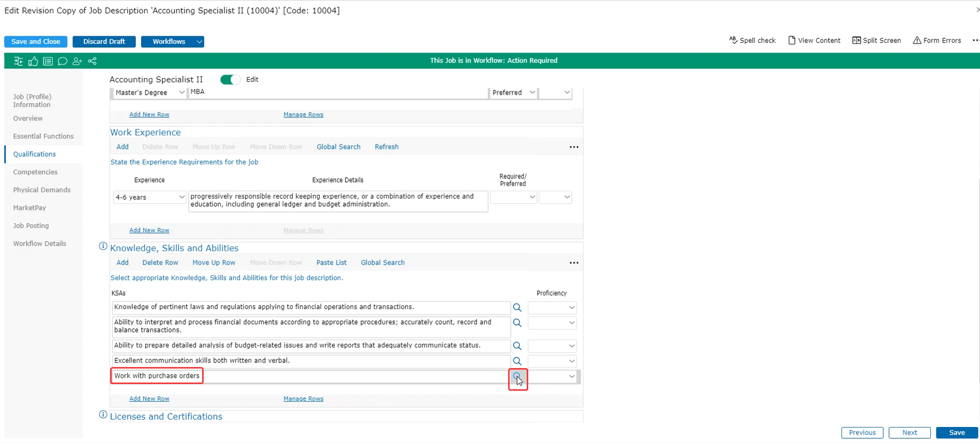Open the comments speech bubble icon
The image size is (980, 443).
pyautogui.click(x=63, y=62)
